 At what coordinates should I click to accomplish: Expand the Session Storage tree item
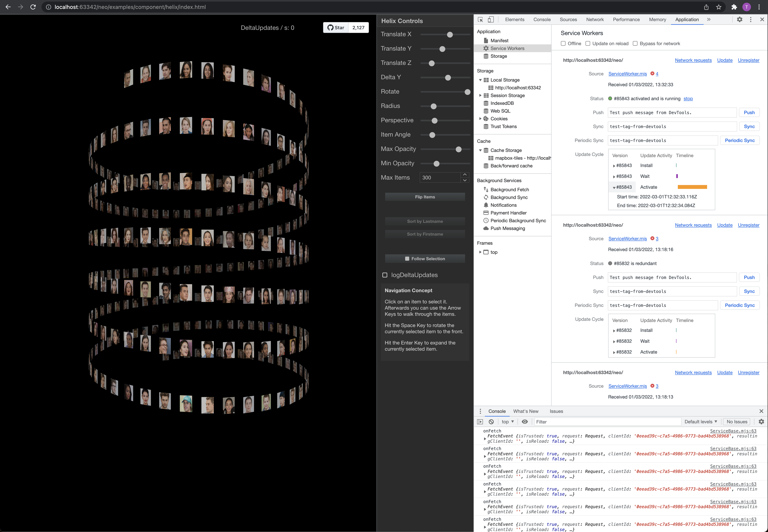(x=480, y=96)
